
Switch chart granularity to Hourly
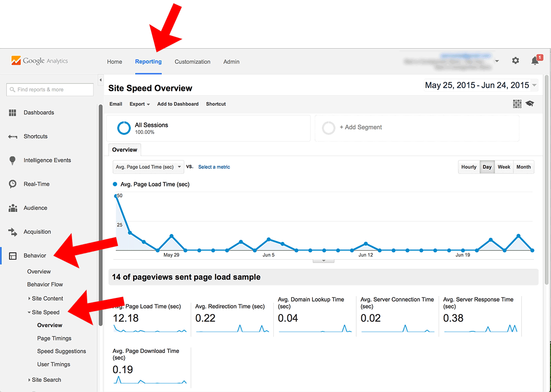point(469,167)
